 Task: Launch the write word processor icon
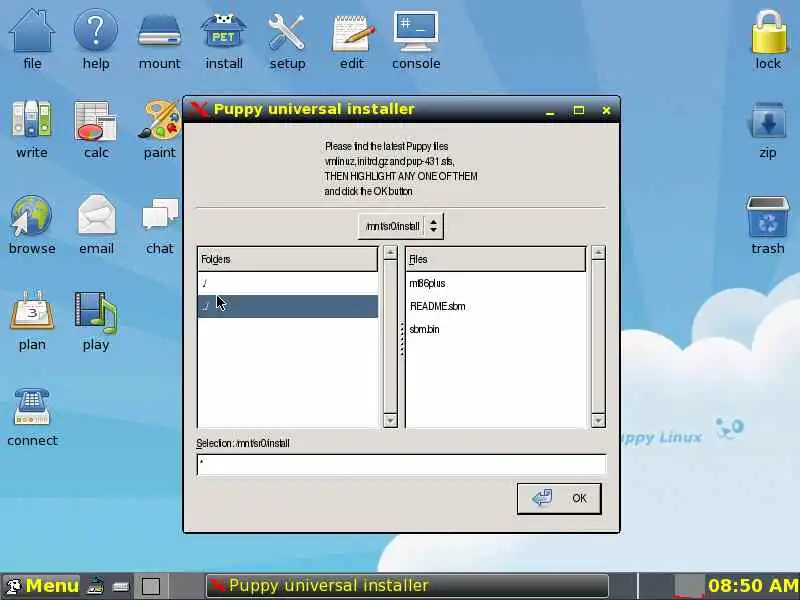click(x=32, y=130)
